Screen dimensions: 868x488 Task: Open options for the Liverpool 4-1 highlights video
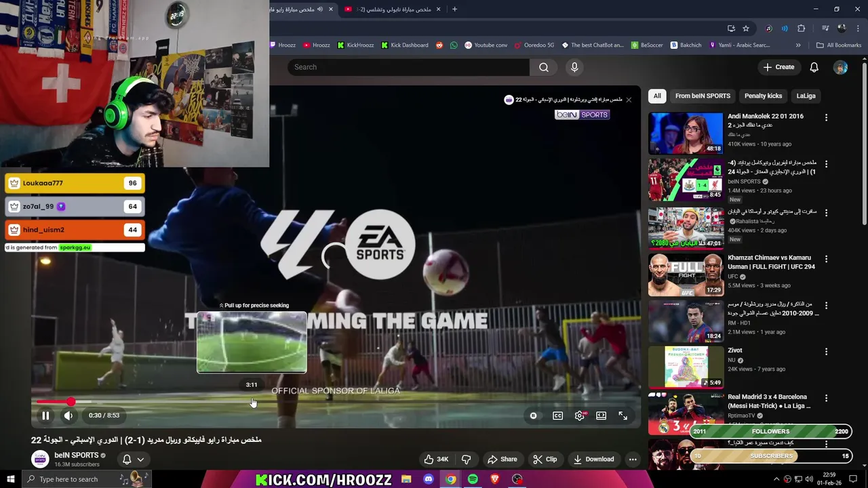(826, 164)
